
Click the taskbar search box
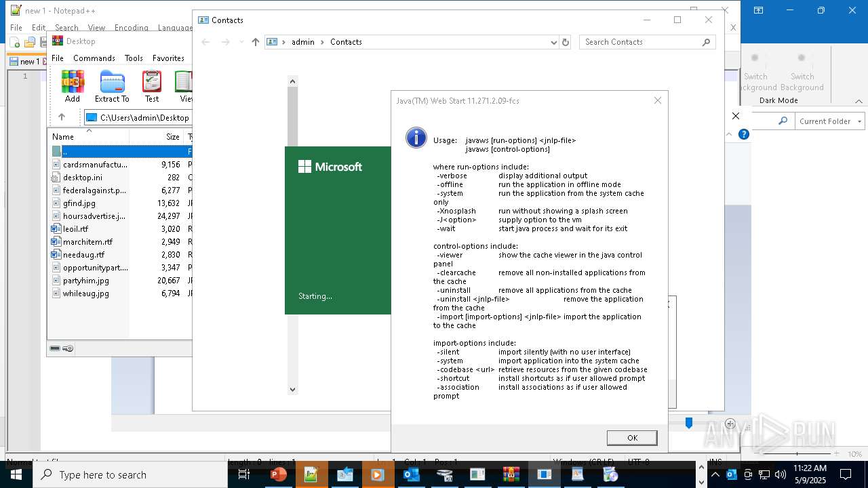130,474
